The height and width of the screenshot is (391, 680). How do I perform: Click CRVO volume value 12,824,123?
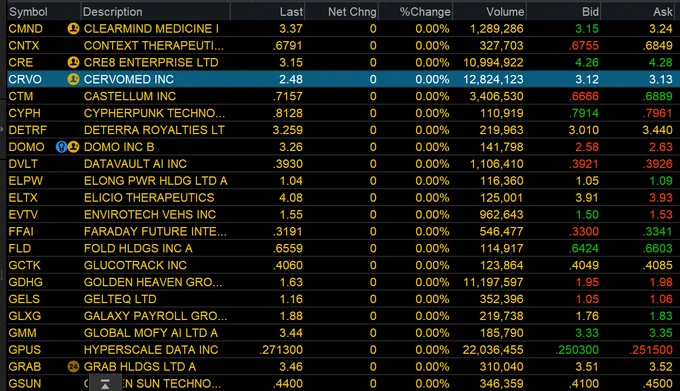493,79
